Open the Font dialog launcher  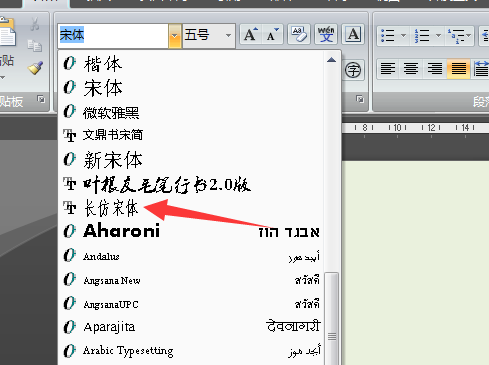click(359, 99)
